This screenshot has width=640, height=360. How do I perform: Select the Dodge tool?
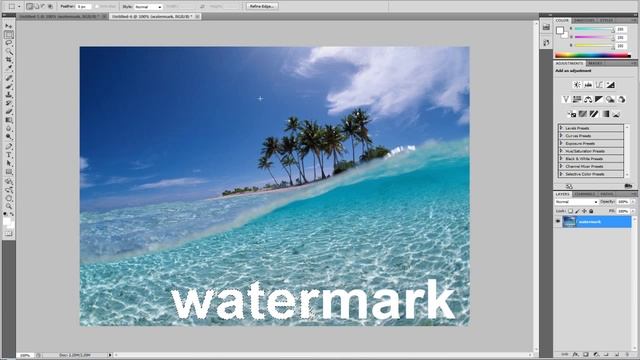tap(9, 137)
